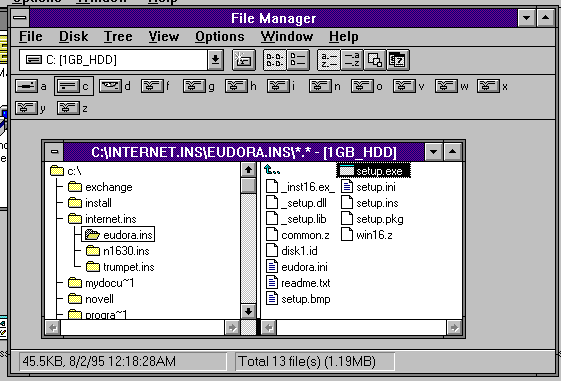Open the EUDORA.INS child window control menu
The height and width of the screenshot is (381, 561).
point(54,152)
